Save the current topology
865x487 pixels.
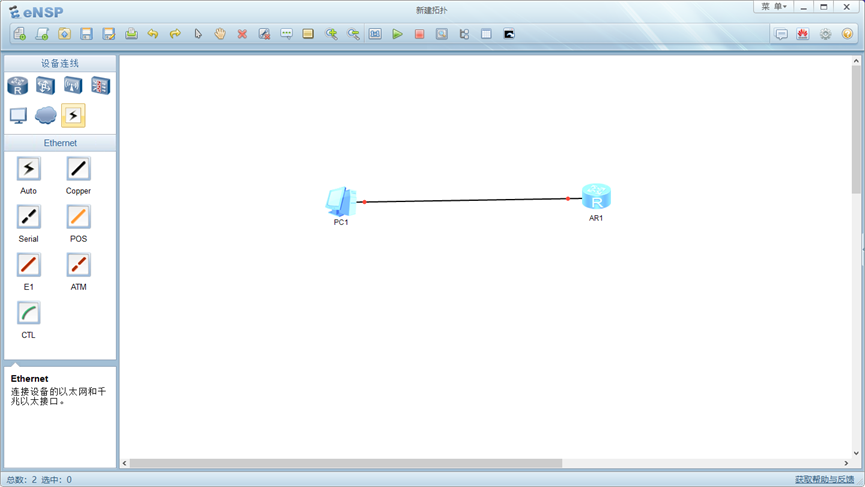point(87,34)
